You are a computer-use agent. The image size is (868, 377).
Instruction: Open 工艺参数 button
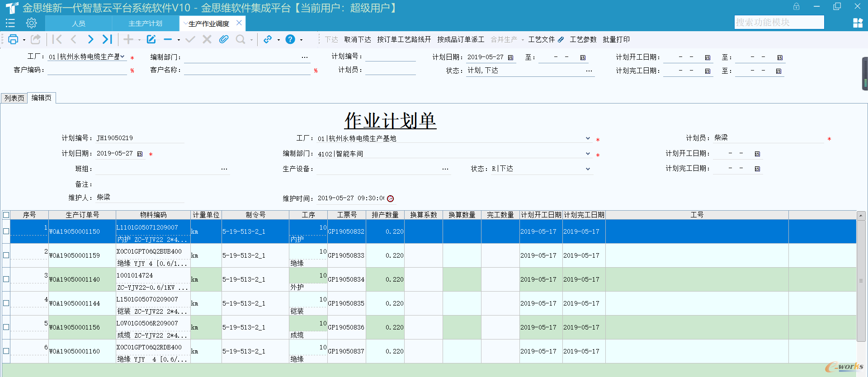click(x=583, y=40)
